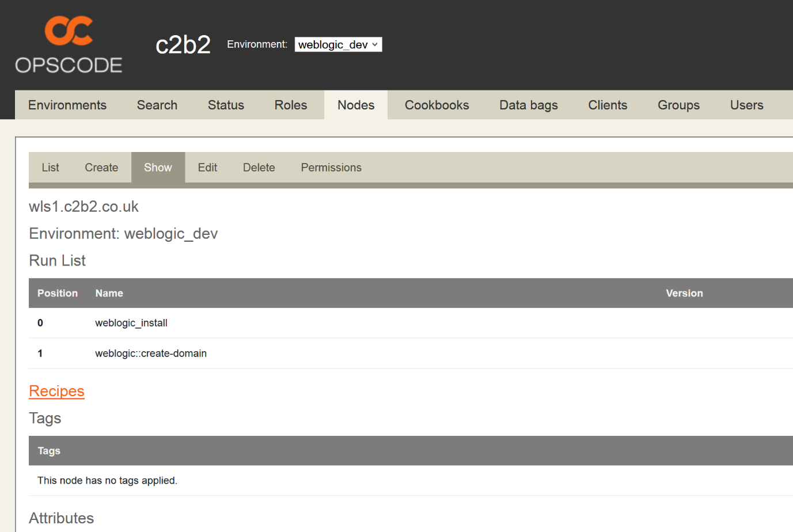
Task: Select the Show sub-tab
Action: [158, 168]
